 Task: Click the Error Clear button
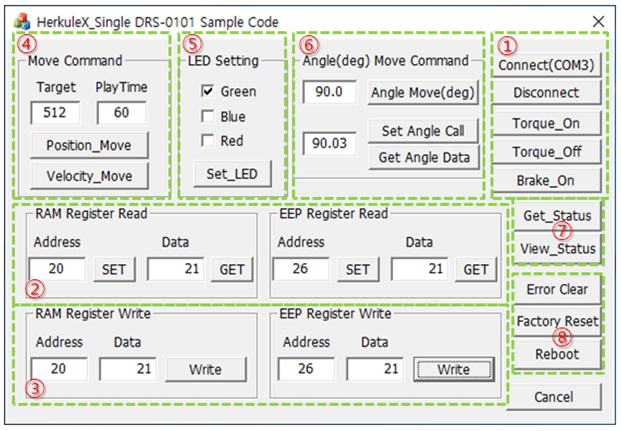(x=557, y=289)
